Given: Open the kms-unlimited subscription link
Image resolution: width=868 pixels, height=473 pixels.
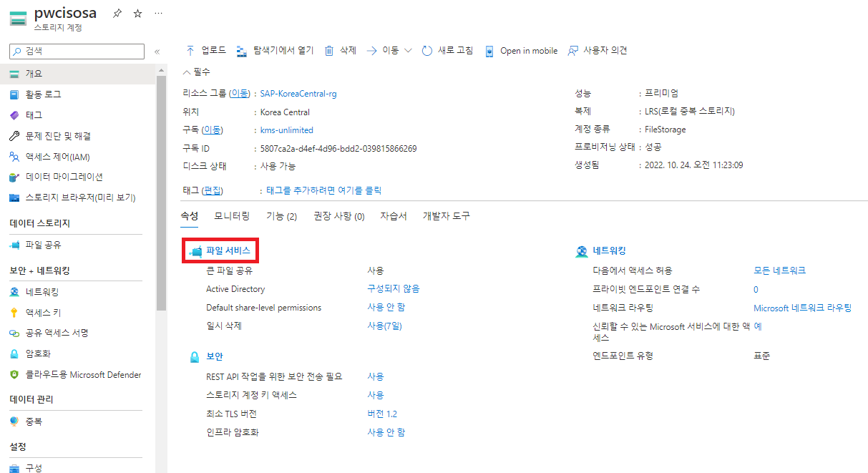Looking at the screenshot, I should (287, 130).
